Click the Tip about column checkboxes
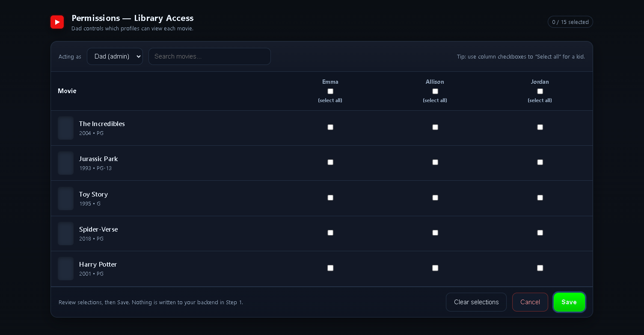This screenshot has width=644, height=335. click(x=521, y=56)
